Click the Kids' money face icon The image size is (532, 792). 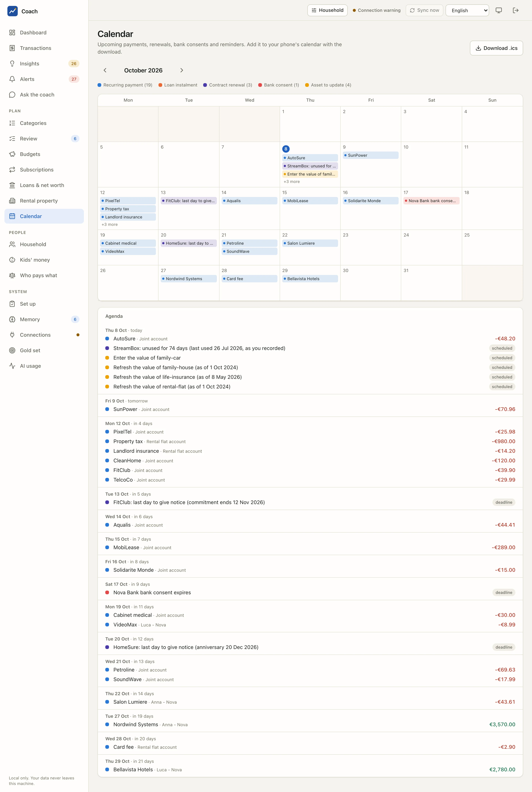[x=12, y=260]
